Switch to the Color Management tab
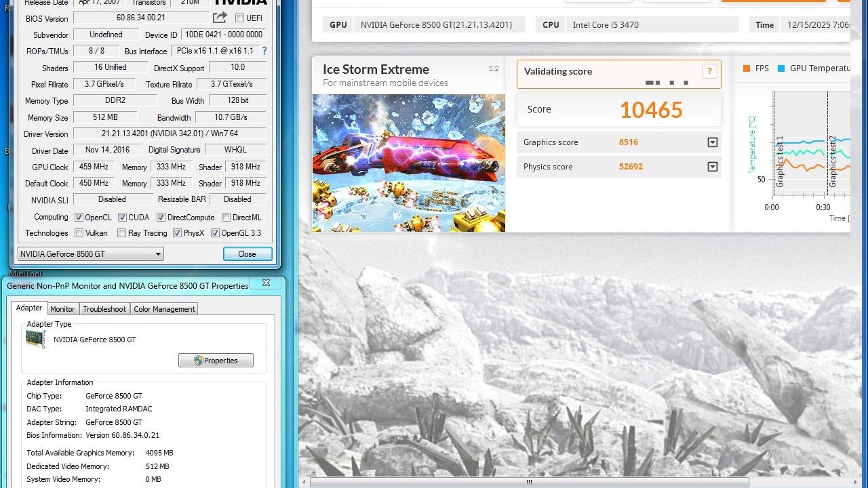The height and width of the screenshot is (488, 868). click(x=164, y=309)
